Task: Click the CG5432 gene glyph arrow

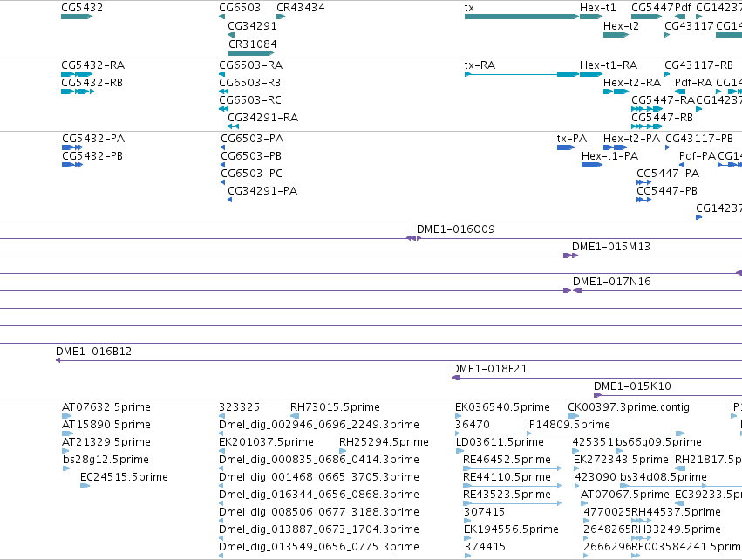Action: [x=77, y=17]
